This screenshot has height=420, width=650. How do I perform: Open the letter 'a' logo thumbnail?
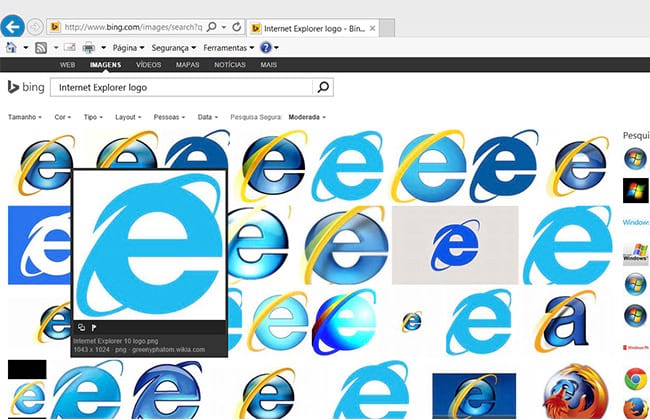tap(566, 321)
